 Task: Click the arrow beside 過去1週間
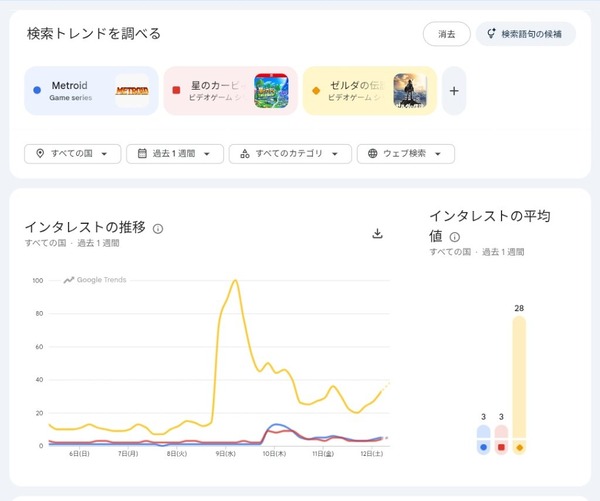pos(207,154)
